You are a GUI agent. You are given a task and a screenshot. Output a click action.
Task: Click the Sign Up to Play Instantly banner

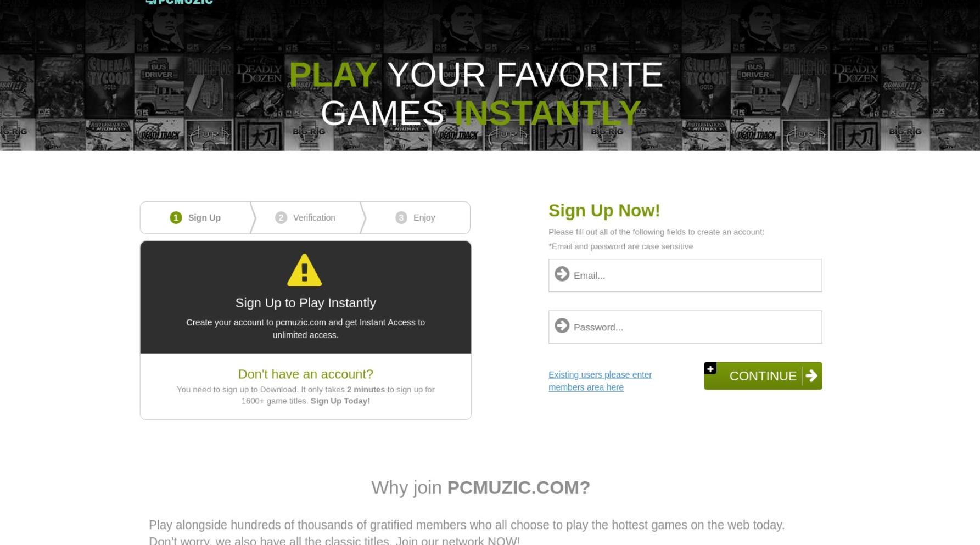(x=306, y=297)
